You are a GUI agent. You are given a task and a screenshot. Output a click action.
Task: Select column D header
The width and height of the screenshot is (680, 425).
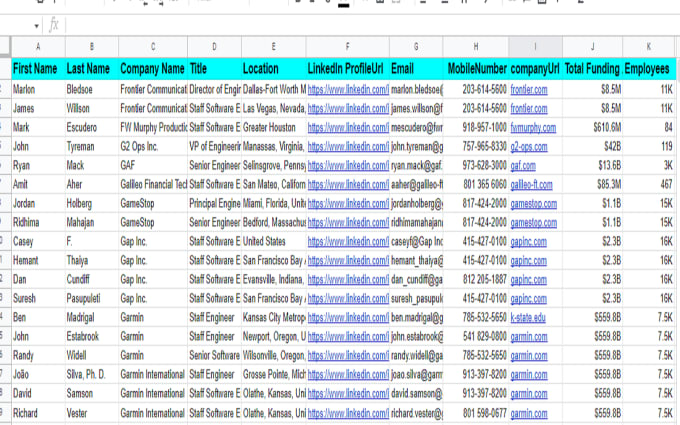pos(214,46)
